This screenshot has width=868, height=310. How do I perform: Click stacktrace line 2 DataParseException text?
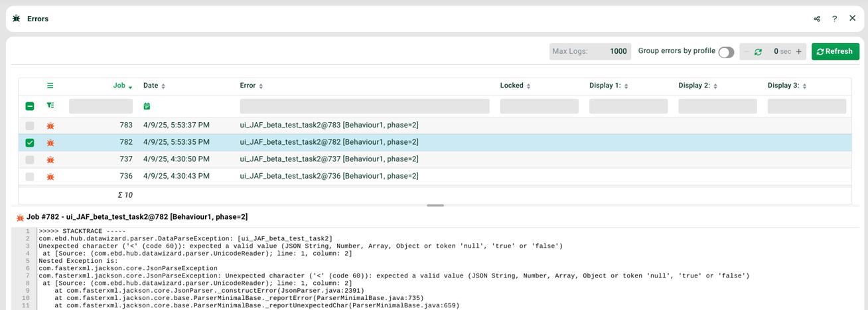(186, 238)
